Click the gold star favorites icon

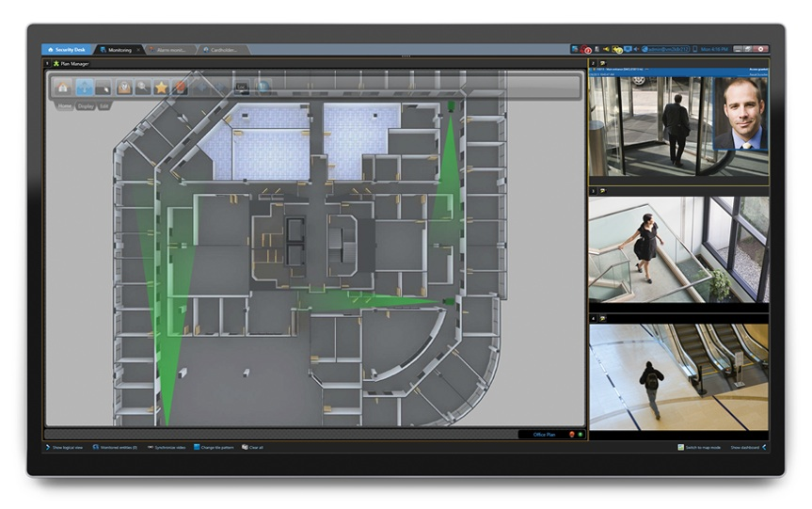(x=161, y=87)
